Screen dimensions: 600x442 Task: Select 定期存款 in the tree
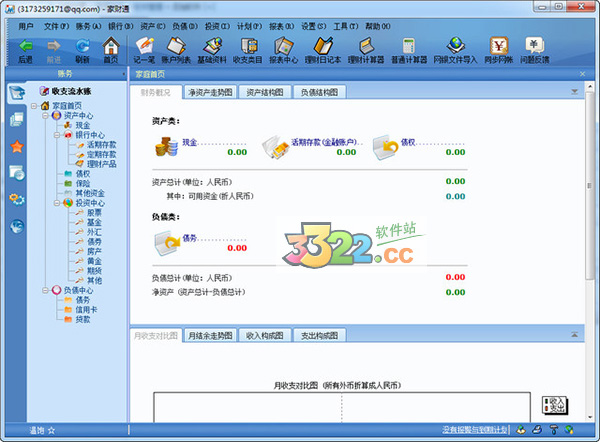click(101, 154)
